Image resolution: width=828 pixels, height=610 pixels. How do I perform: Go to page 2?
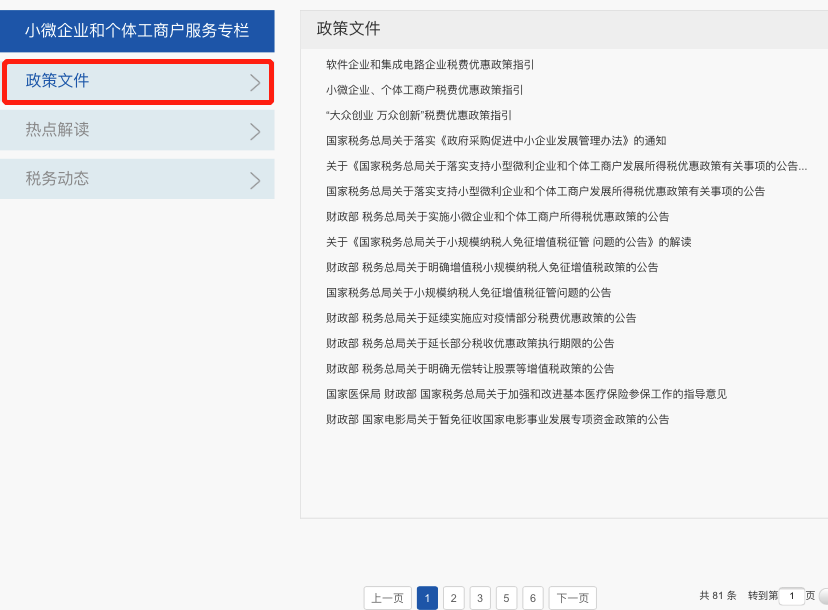(x=454, y=598)
